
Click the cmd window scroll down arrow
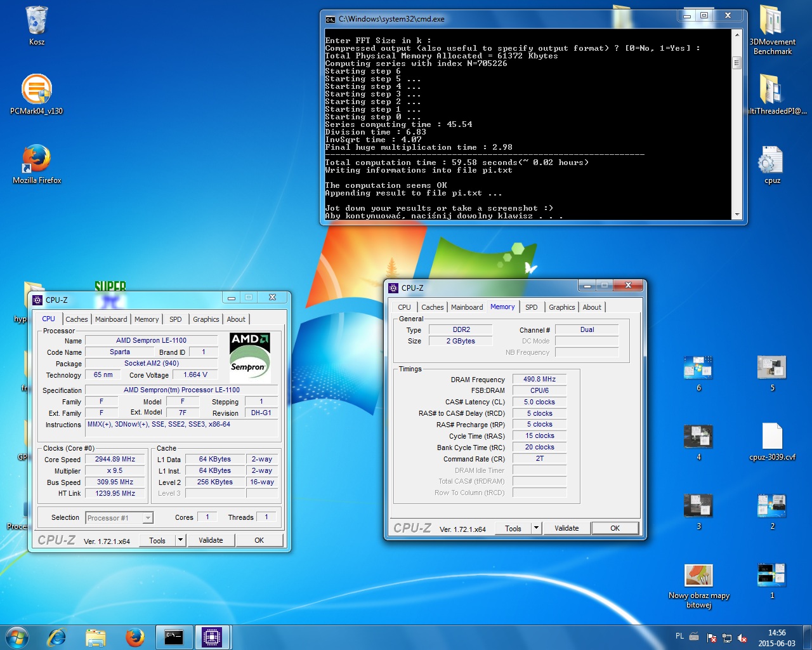coord(737,215)
